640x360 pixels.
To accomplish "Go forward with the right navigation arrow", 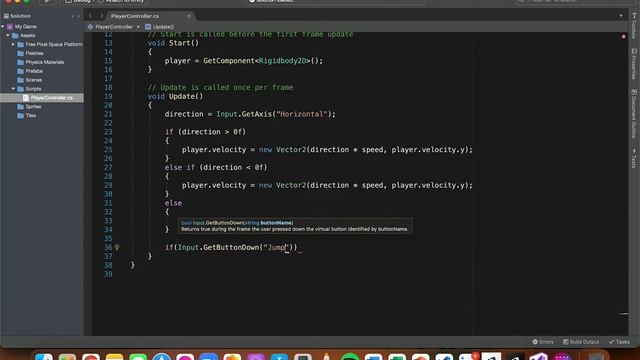I will pos(102,16).
